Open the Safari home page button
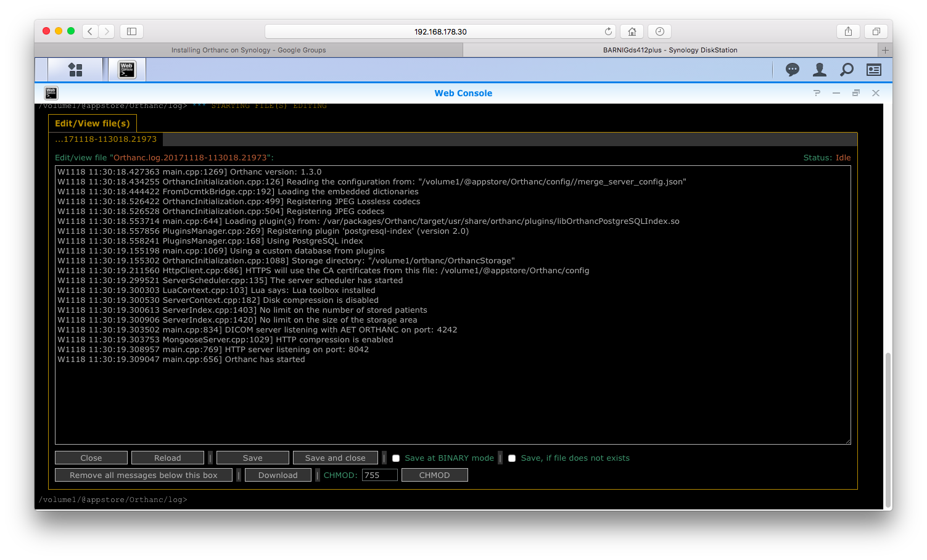The image size is (927, 560). point(632,31)
